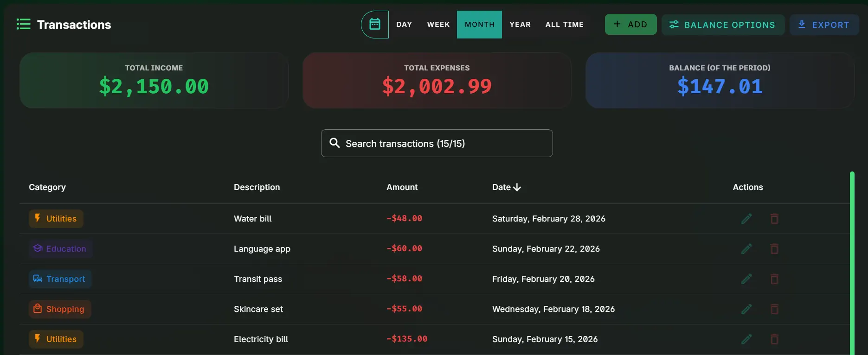868x355 pixels.
Task: Click the -$60.00 amount
Action: [405, 248]
